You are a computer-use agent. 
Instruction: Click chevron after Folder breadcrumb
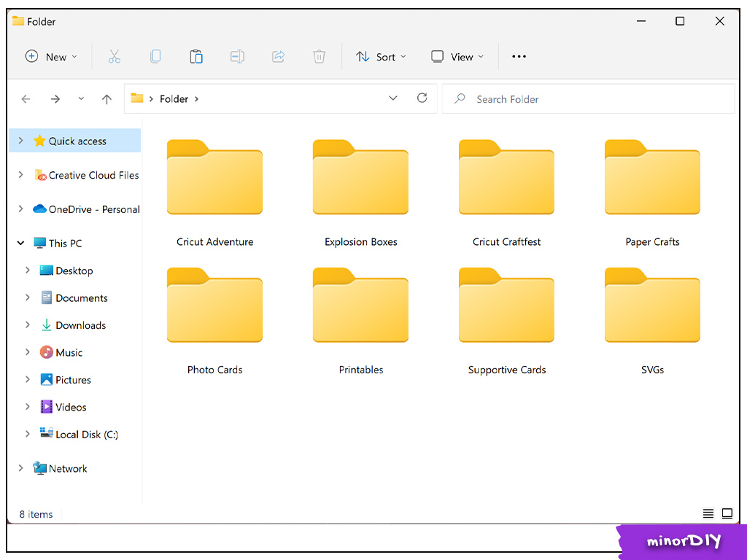196,99
